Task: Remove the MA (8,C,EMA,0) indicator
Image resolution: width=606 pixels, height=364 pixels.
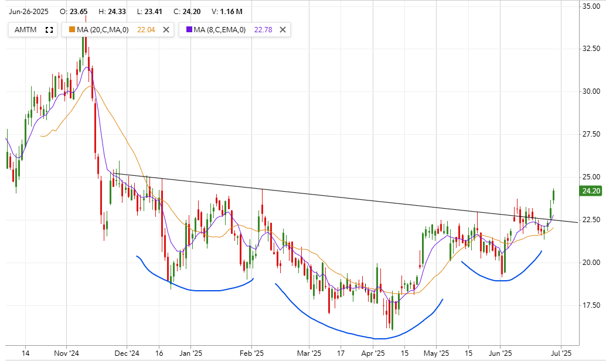Action: 283,30
